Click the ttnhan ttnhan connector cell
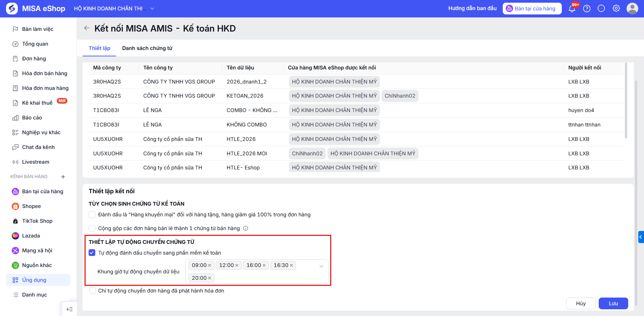The image size is (644, 316). [584, 125]
